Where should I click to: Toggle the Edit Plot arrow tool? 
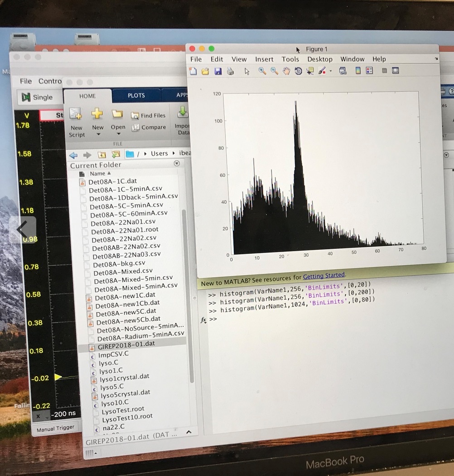click(x=247, y=71)
